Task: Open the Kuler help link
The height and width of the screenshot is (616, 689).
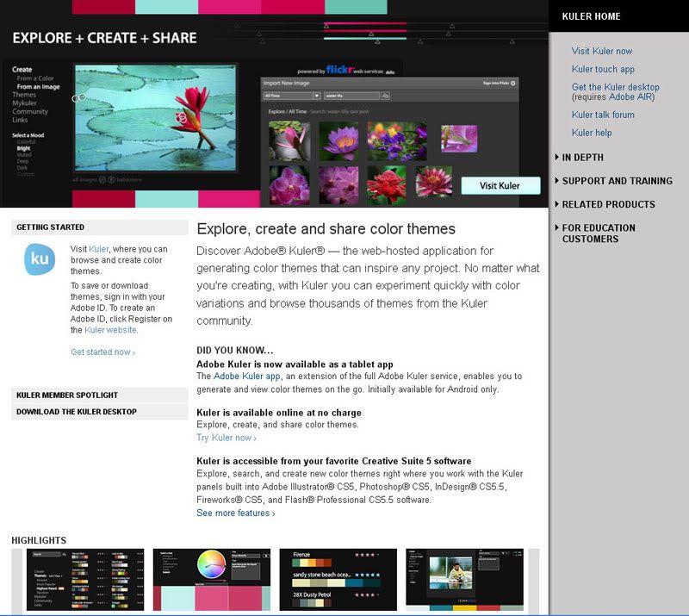Action: pyautogui.click(x=592, y=133)
